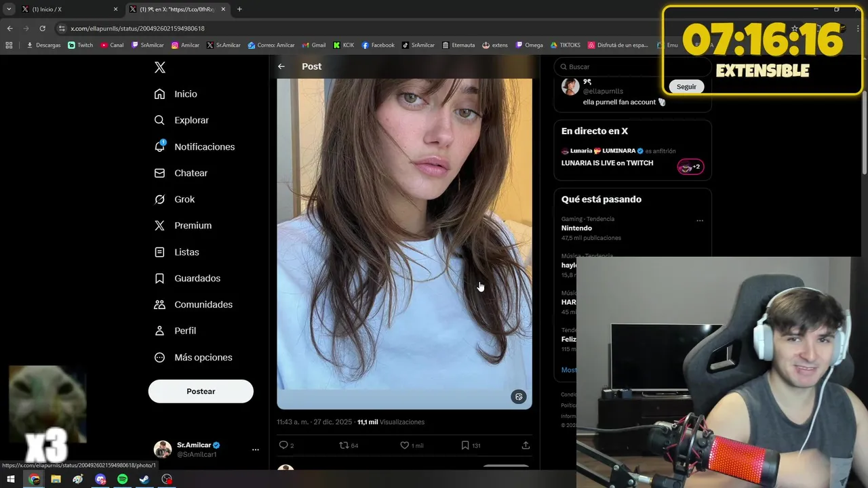Click the reply comment icon
The width and height of the screenshot is (868, 488).
point(283,445)
